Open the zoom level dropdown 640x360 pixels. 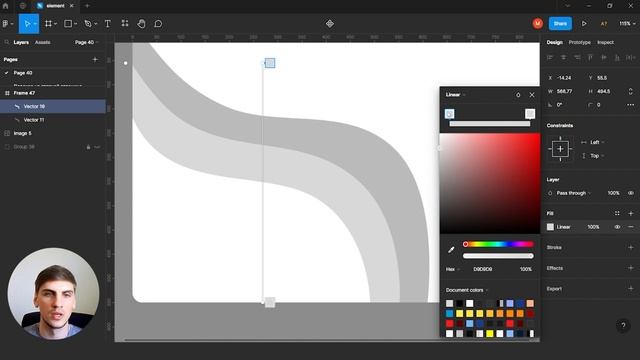click(x=627, y=24)
